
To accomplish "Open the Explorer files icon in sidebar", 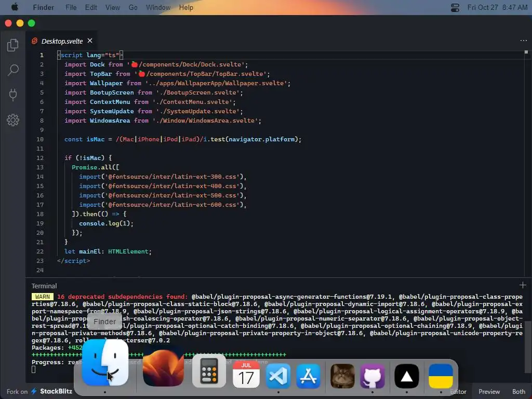I will (13, 45).
